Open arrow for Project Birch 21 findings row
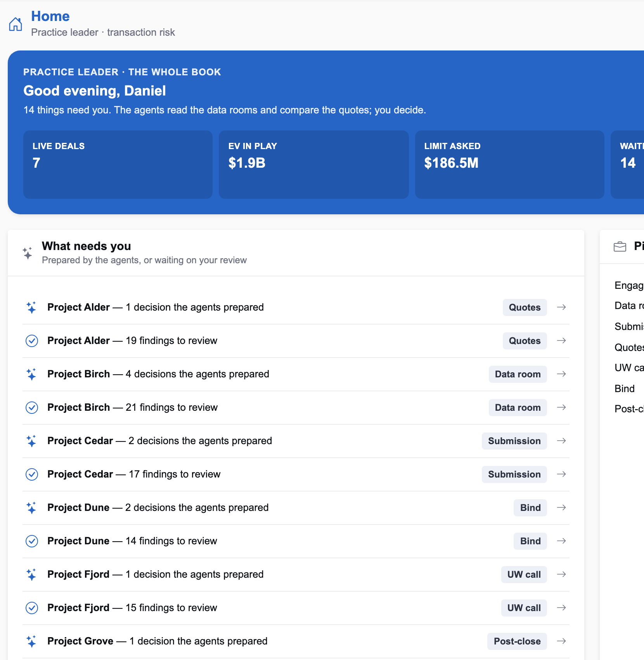644x660 pixels. 561,408
